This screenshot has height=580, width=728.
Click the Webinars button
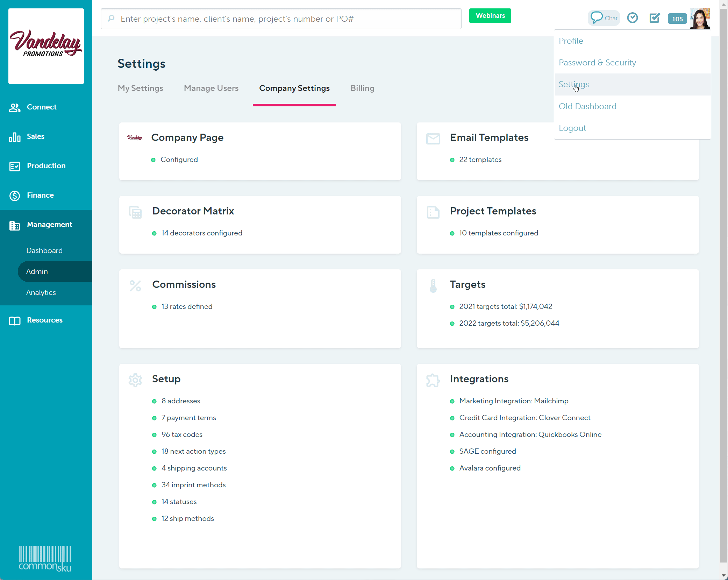coord(490,16)
